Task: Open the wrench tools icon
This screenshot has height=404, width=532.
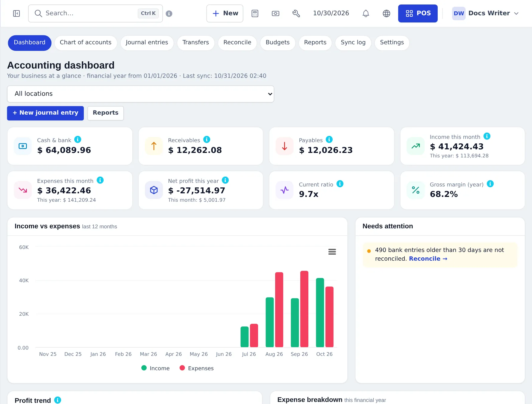Action: 296,13
